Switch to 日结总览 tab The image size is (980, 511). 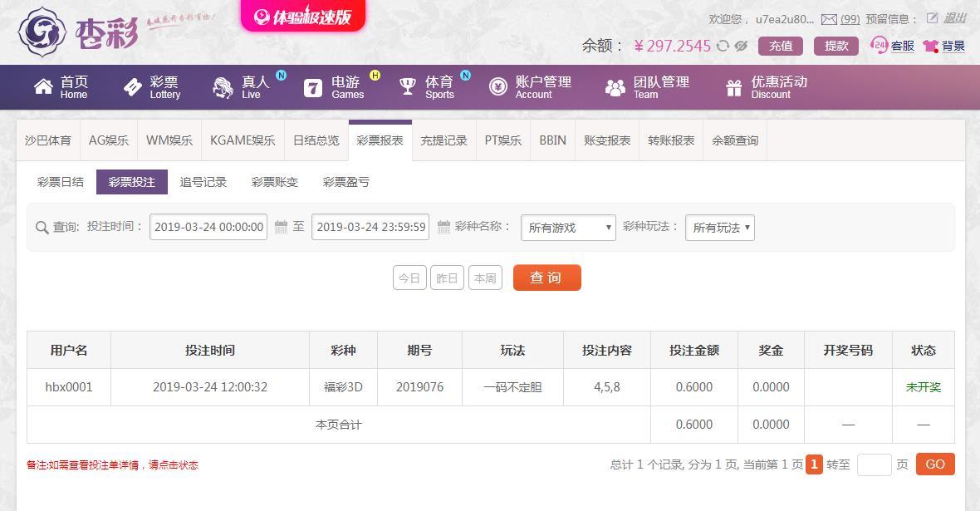pyautogui.click(x=316, y=140)
